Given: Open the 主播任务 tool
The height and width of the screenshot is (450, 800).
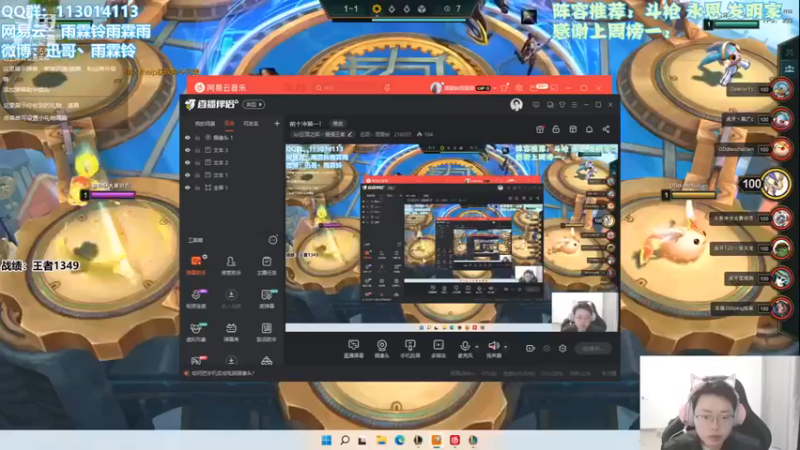Looking at the screenshot, I should pos(266,265).
